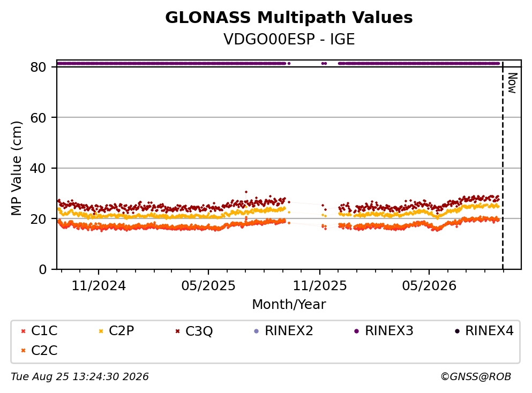Click the Month/Year axis label

pos(289,305)
